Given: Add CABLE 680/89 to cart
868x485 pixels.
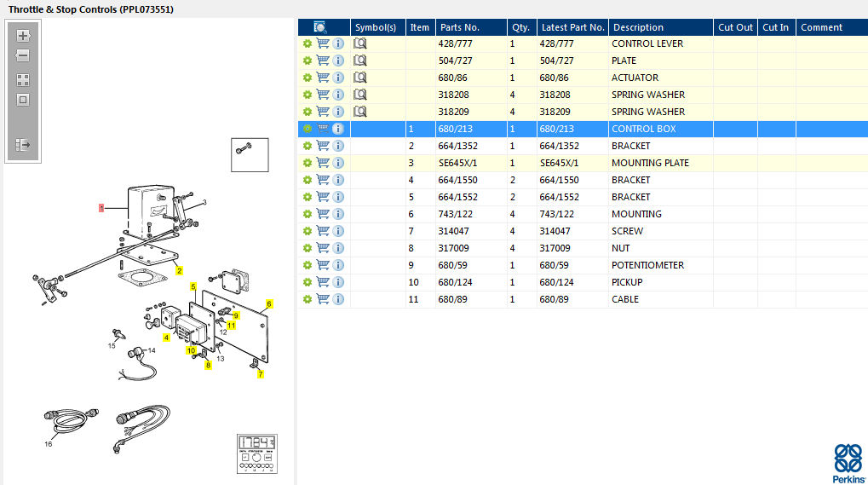Looking at the screenshot, I should click(323, 299).
